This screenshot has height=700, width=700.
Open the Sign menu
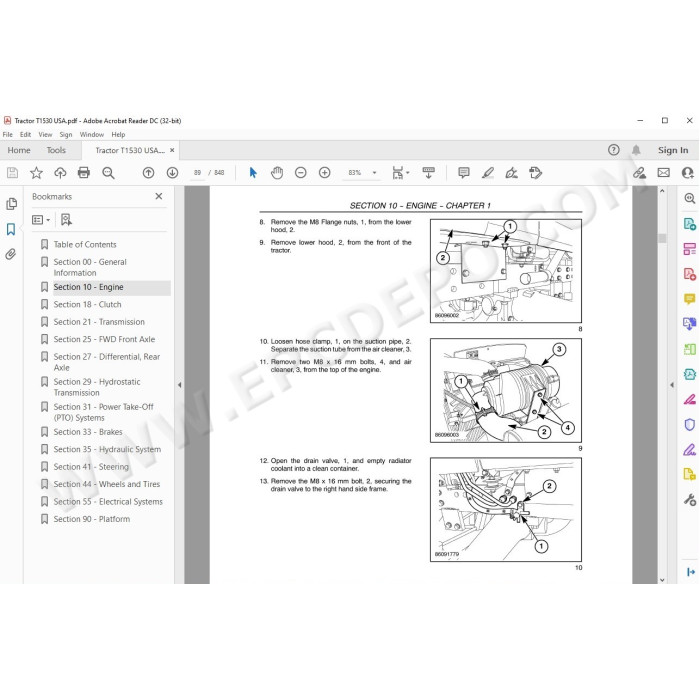[66, 134]
